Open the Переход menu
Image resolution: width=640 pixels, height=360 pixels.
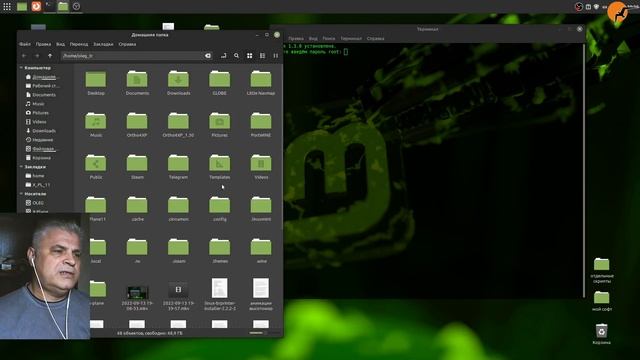coord(79,44)
